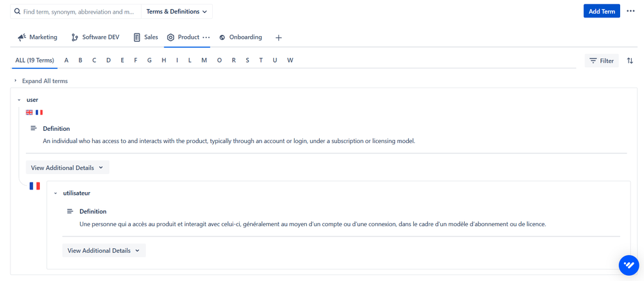
Task: Click the large French flag beside utilisateur
Action: click(35, 186)
